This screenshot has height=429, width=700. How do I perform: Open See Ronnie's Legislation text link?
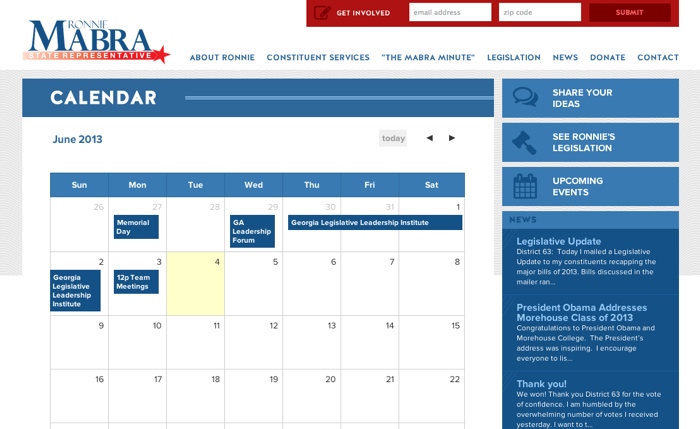[583, 142]
